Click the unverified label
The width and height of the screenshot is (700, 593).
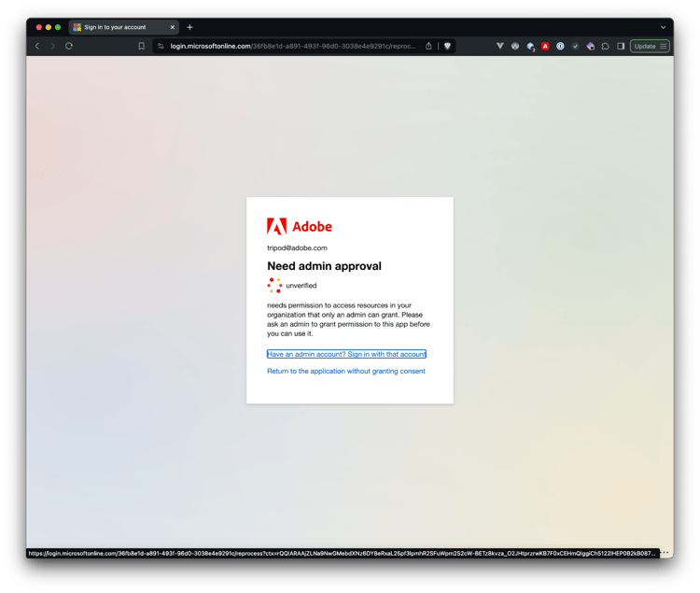point(301,286)
